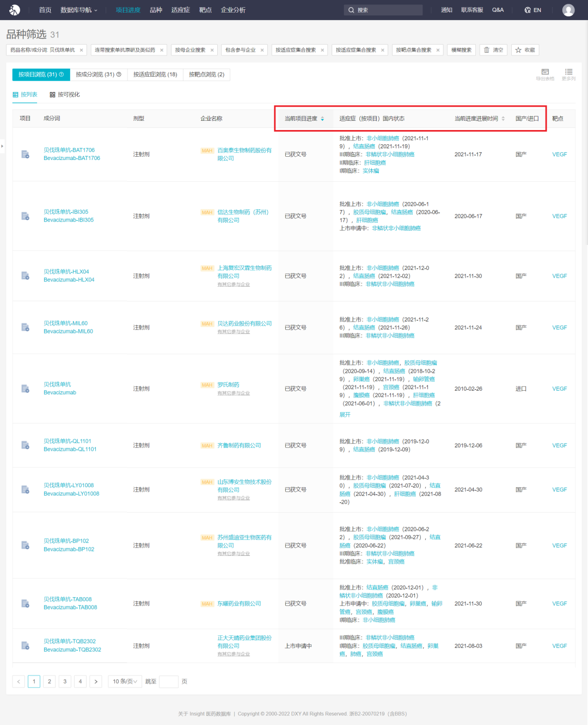
Task: Go to page 2 in the pagination
Action: [50, 681]
